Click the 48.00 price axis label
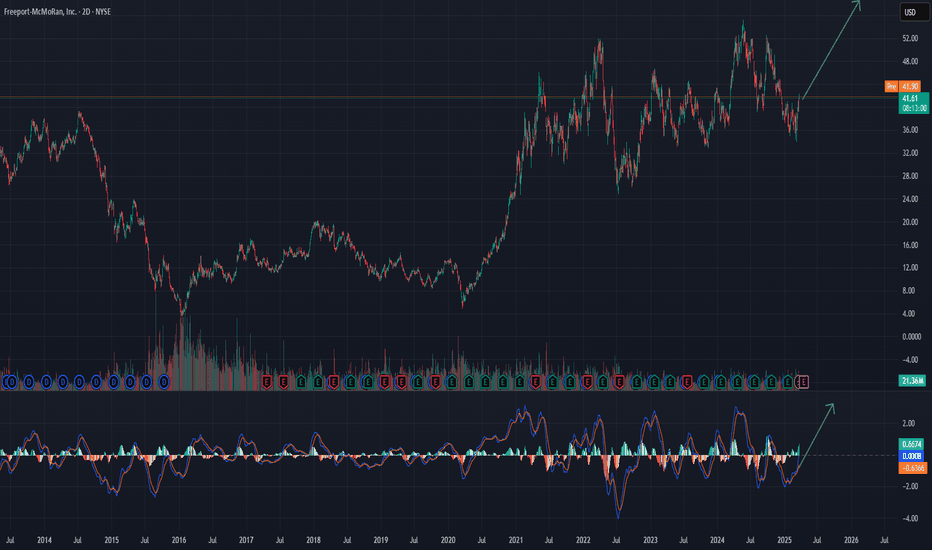Image resolution: width=932 pixels, height=550 pixels. [910, 61]
